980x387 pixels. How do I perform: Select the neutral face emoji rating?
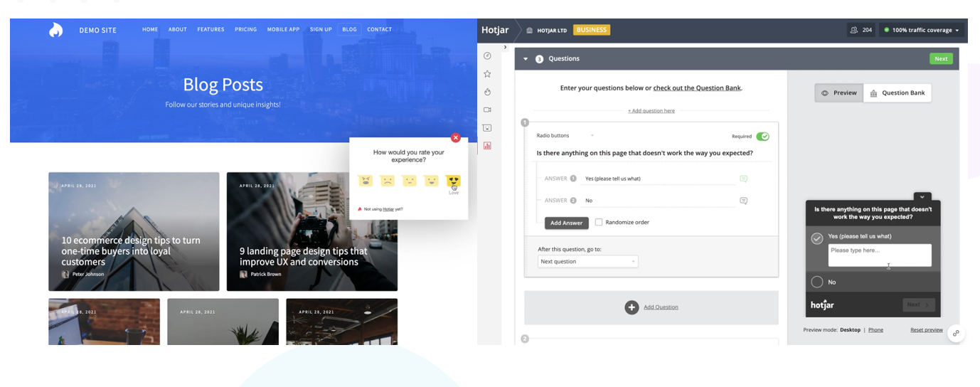coord(409,181)
